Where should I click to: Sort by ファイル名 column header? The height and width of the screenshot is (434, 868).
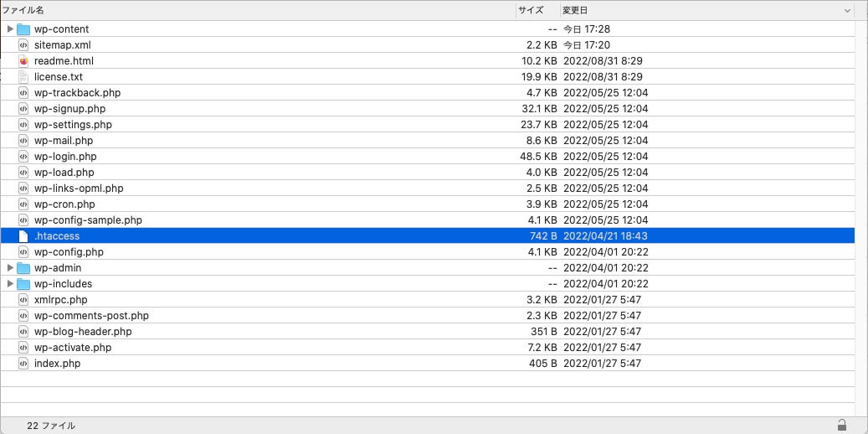[x=258, y=11]
